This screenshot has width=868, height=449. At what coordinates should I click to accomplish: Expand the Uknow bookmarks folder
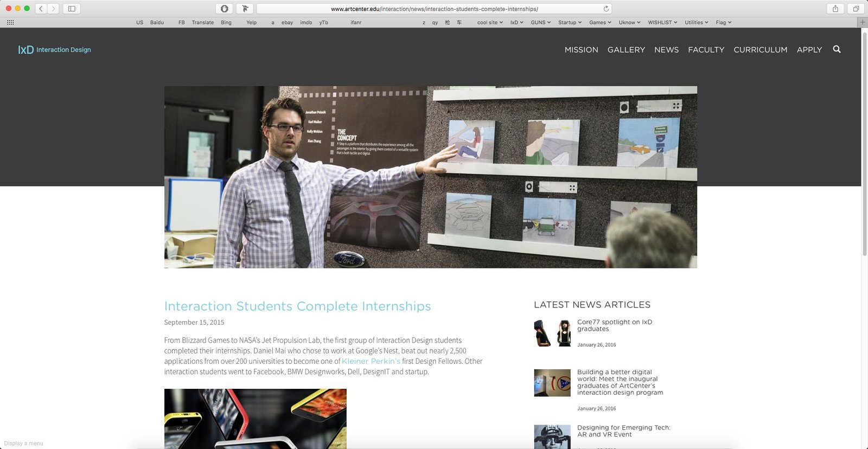click(x=629, y=22)
